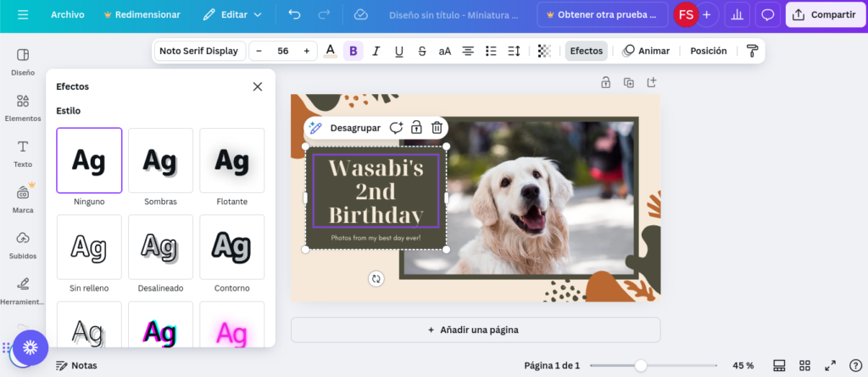Open the Marca sidebar tab
The height and width of the screenshot is (377, 868).
23,199
